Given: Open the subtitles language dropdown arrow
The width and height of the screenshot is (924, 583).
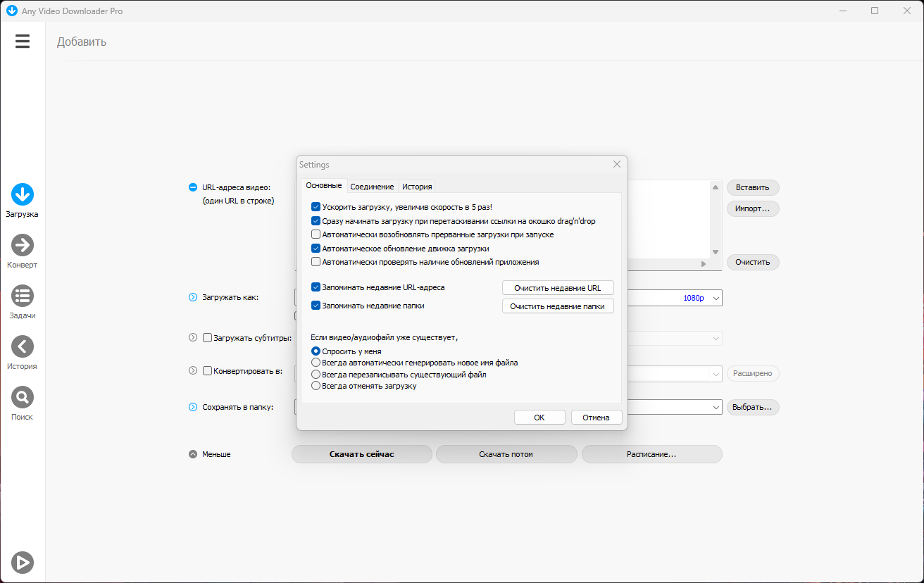Looking at the screenshot, I should 716,339.
